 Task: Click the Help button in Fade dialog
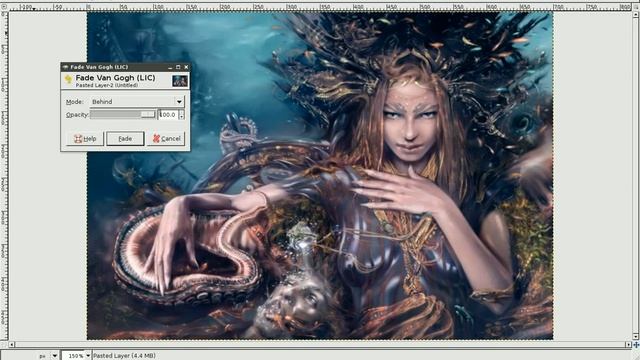click(85, 139)
